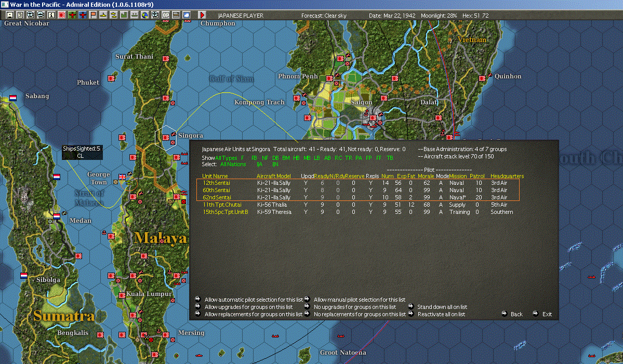The width and height of the screenshot is (623, 364).
Task: Click the Saigon base marker on map
Action: click(373, 117)
